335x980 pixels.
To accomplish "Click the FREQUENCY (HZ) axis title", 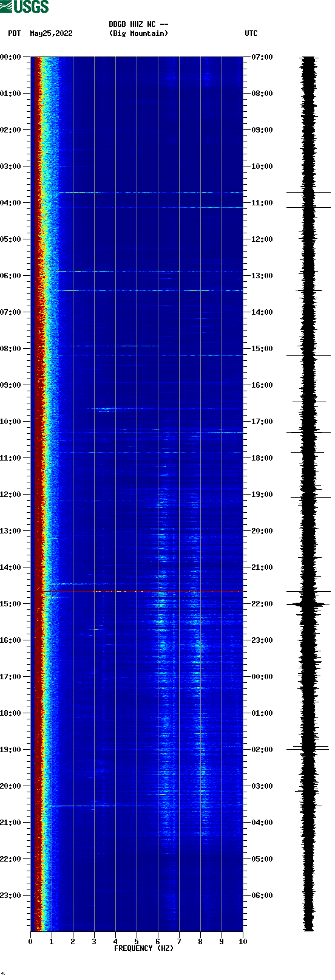I will point(144,948).
